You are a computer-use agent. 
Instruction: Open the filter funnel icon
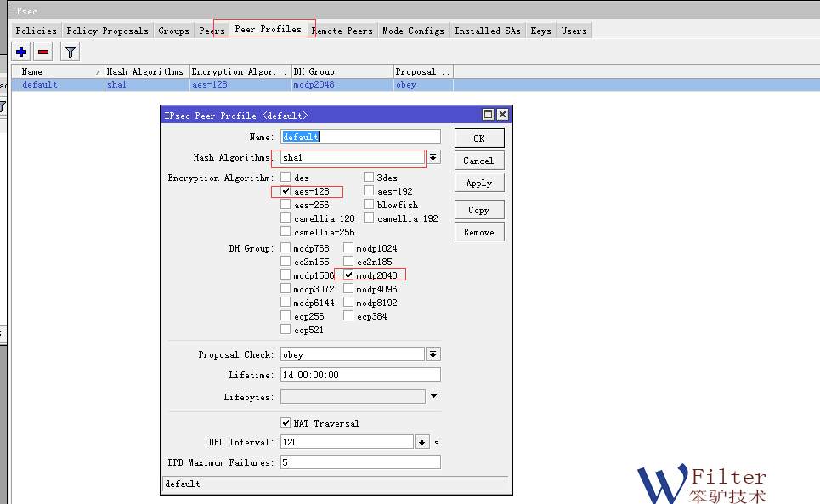[x=71, y=52]
